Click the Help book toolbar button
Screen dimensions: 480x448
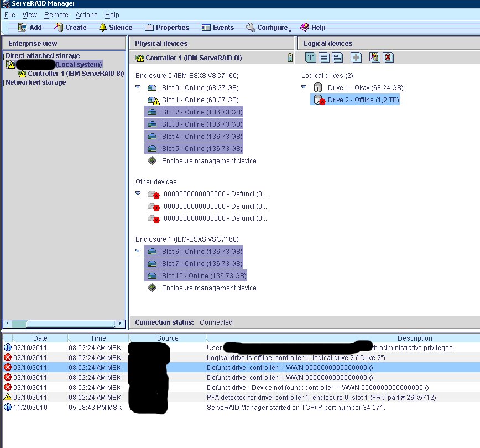point(312,28)
